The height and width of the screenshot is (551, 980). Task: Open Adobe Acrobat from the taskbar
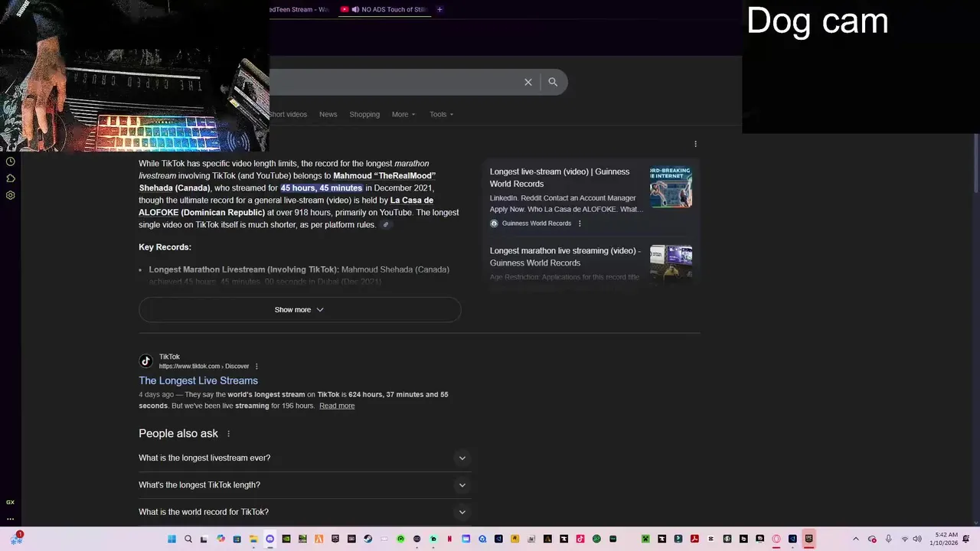tap(694, 539)
